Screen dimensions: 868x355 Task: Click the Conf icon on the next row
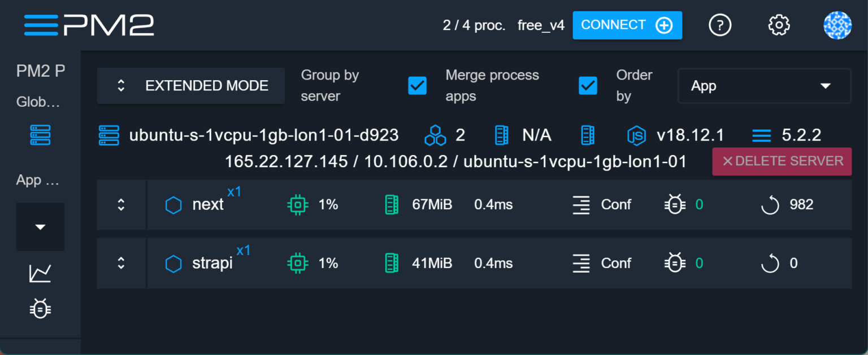[x=581, y=205]
